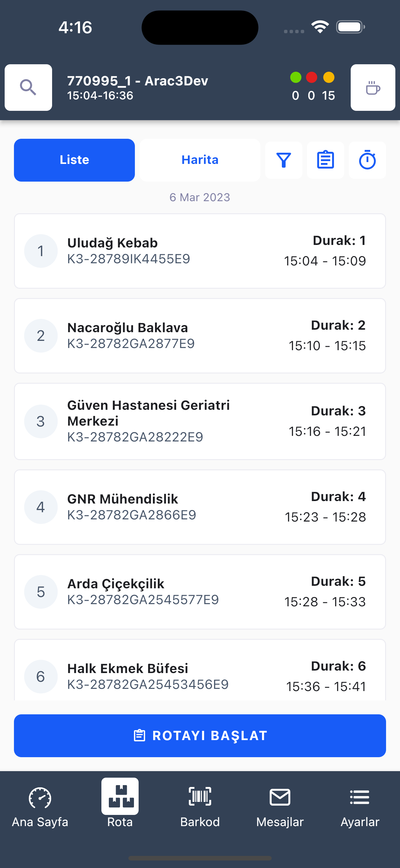Screen dimensions: 400x868
Task: Tap the stopwatch timer icon
Action: click(367, 160)
